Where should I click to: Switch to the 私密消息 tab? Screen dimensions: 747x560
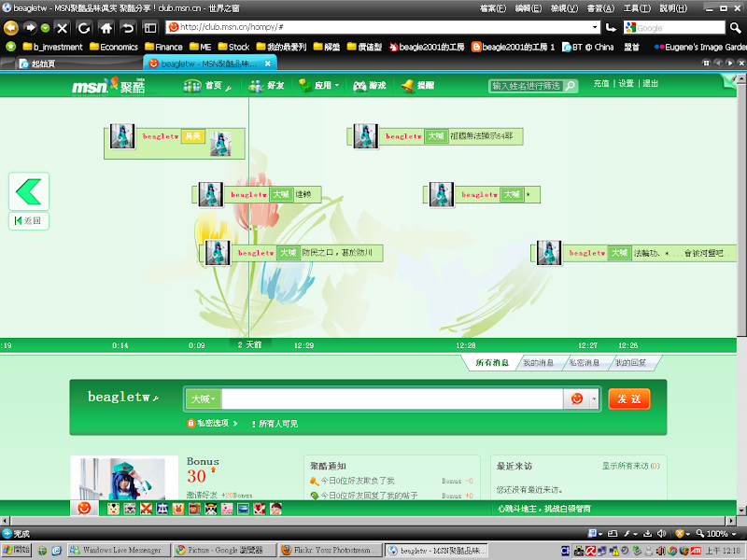(585, 363)
